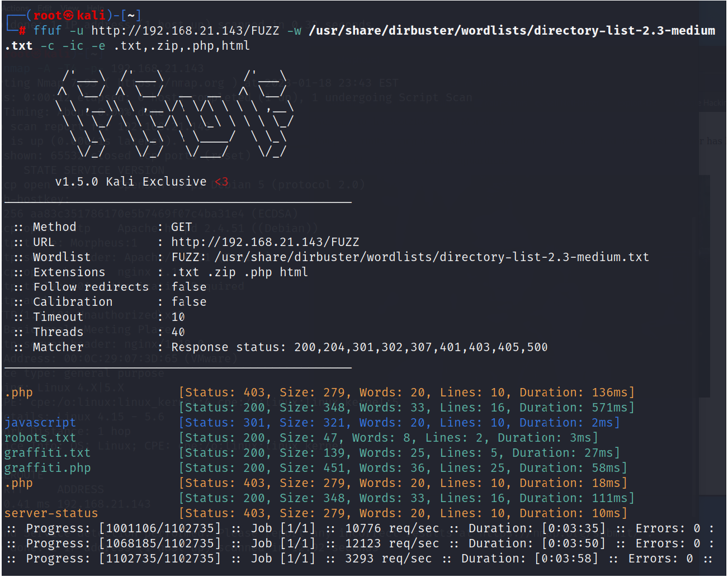This screenshot has height=577, width=728.
Task: Click the red <3 in the ffuf banner
Action: point(221,181)
